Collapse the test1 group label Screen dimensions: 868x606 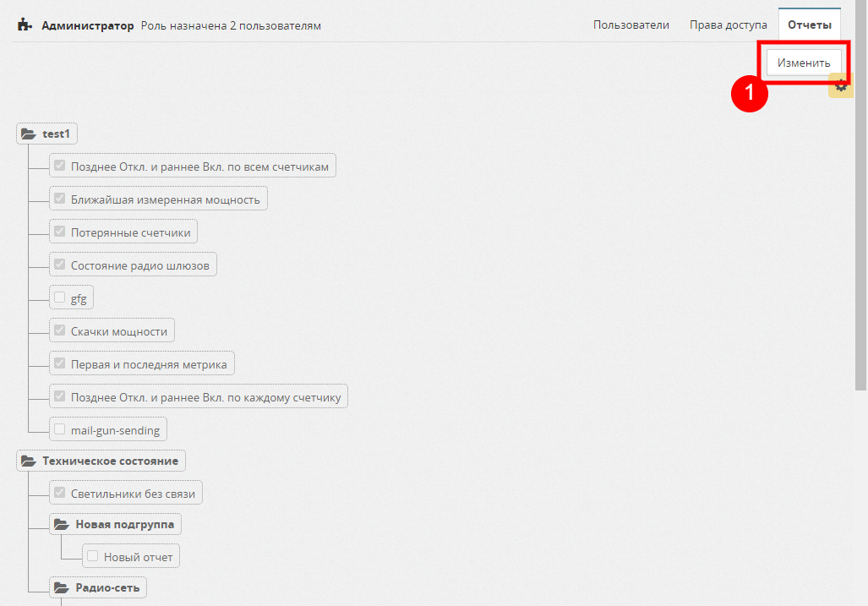[56, 134]
